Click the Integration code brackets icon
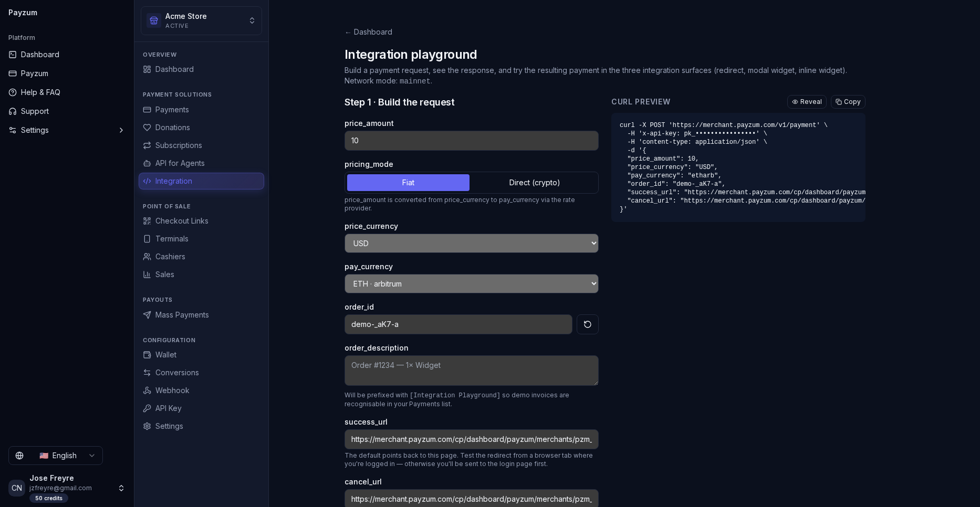The width and height of the screenshot is (980, 507). pos(147,181)
